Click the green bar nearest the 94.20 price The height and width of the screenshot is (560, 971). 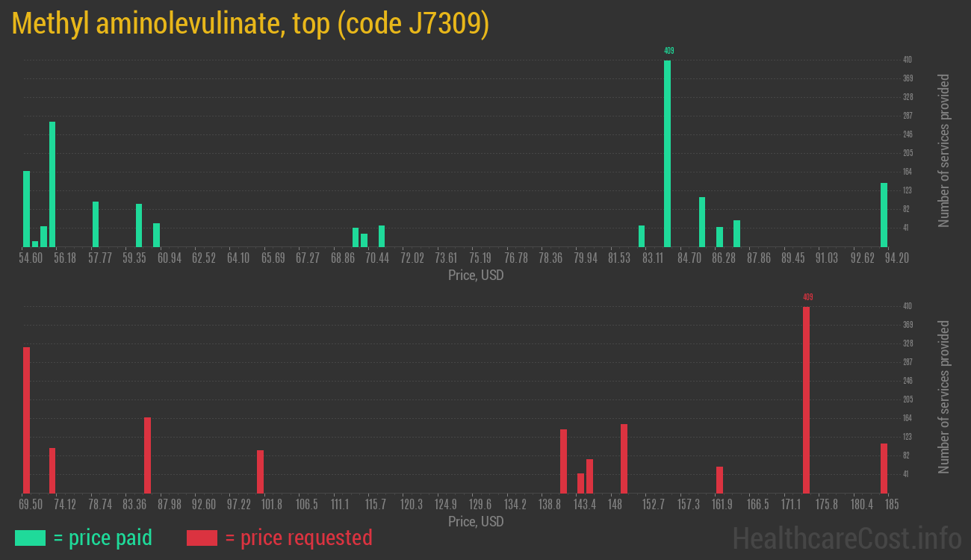coord(884,214)
